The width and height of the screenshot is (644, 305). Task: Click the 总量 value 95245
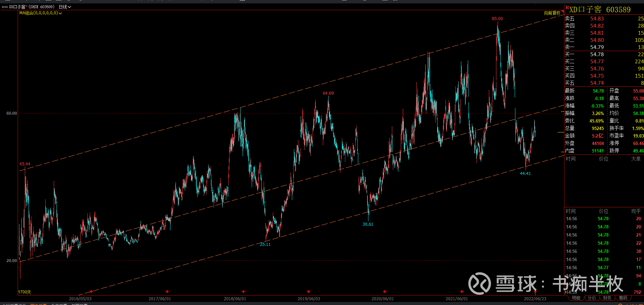click(x=598, y=128)
